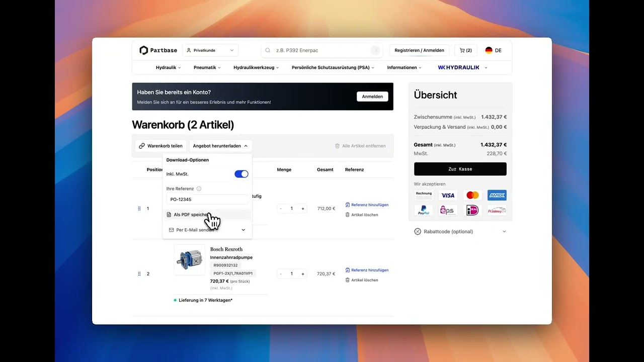Click Referenz hinzufügen for position 2
Image resolution: width=644 pixels, height=362 pixels.
[367, 270]
